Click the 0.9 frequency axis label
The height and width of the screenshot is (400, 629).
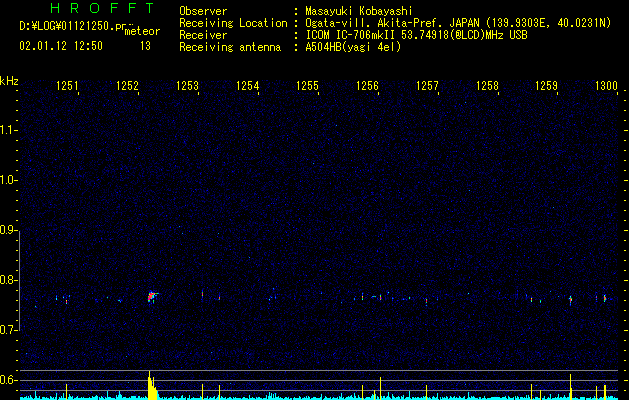[8, 230]
